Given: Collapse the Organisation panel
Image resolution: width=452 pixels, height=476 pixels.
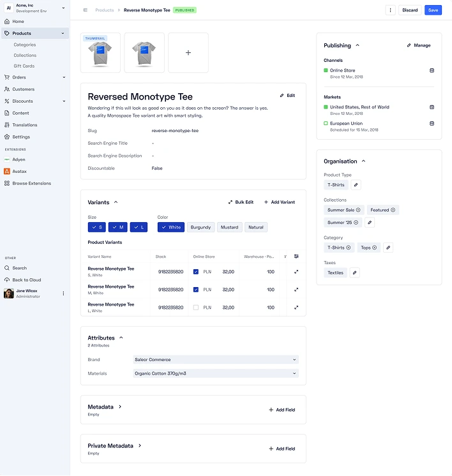Looking at the screenshot, I should (364, 161).
